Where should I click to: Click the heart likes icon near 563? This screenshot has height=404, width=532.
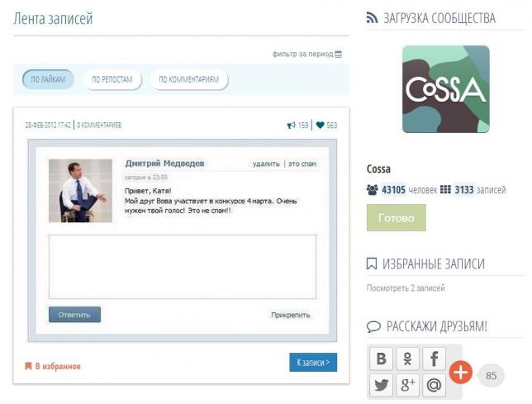click(320, 126)
